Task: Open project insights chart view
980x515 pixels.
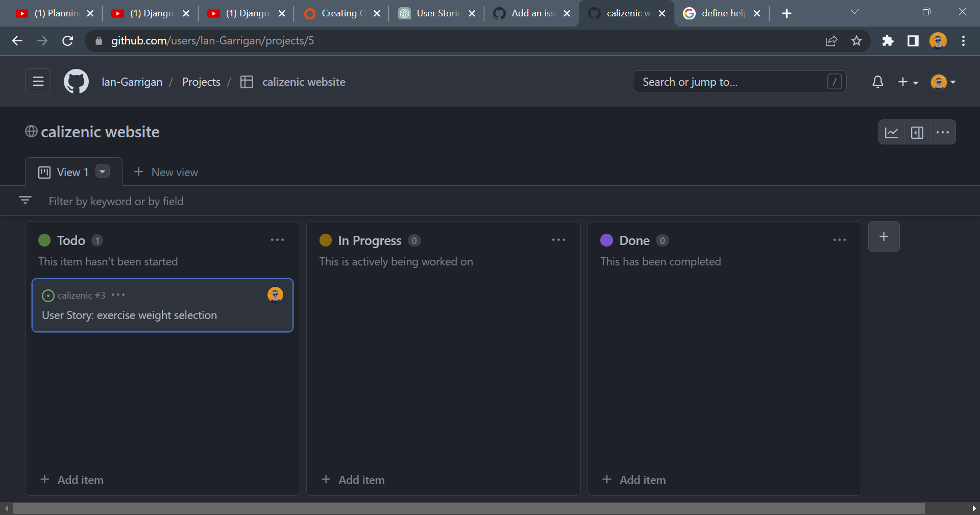Action: 892,132
